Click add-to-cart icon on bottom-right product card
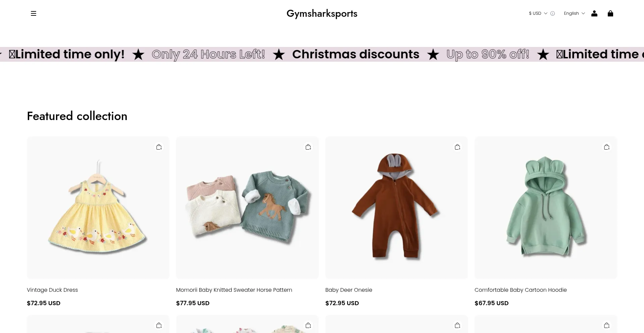Screen dimensions: 644x333 click(607, 325)
